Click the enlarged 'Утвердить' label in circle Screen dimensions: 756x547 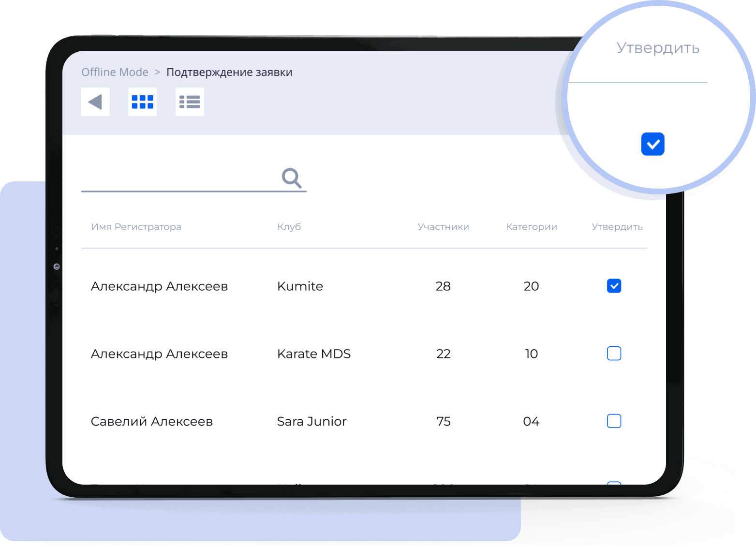click(x=658, y=48)
